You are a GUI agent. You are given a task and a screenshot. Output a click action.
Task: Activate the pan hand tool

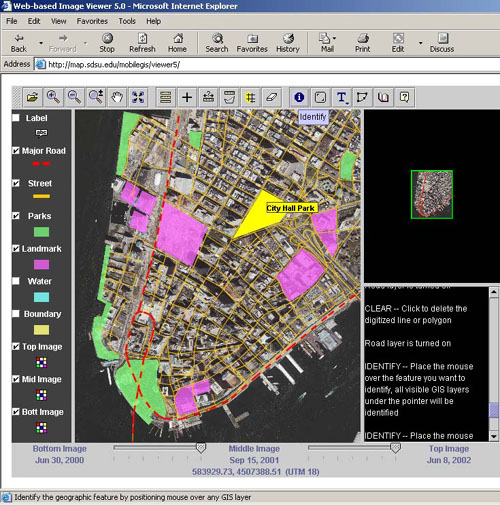click(117, 97)
